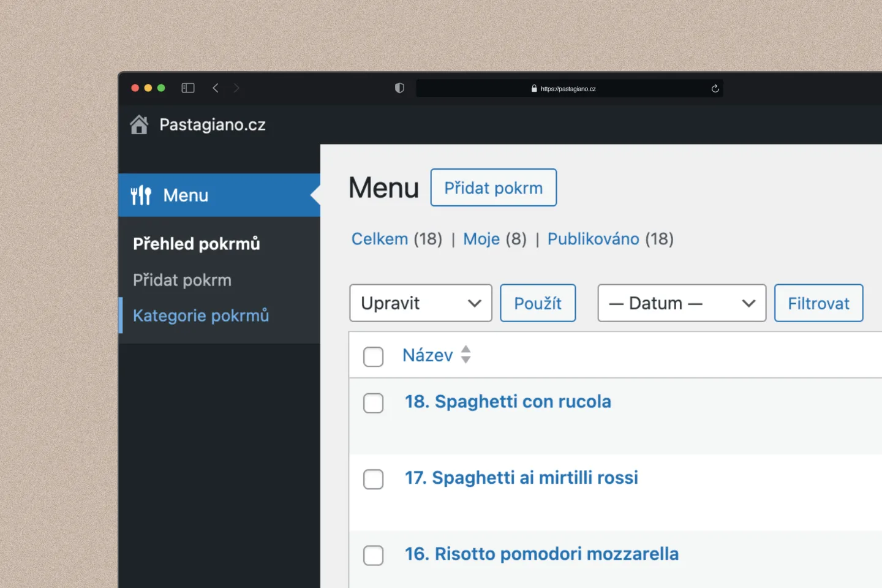Check the box for 16. Risotto pomodori mozzarella
This screenshot has width=882, height=588.
click(x=374, y=556)
